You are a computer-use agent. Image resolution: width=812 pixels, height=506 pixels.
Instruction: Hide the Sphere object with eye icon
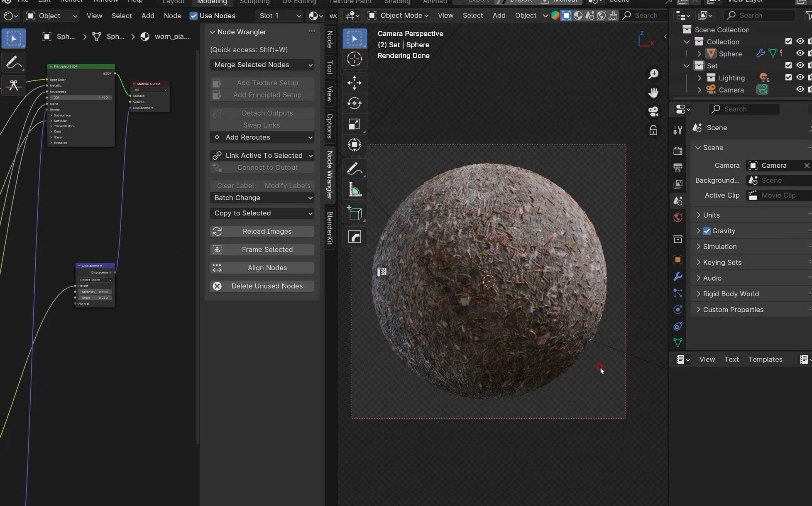click(x=800, y=54)
